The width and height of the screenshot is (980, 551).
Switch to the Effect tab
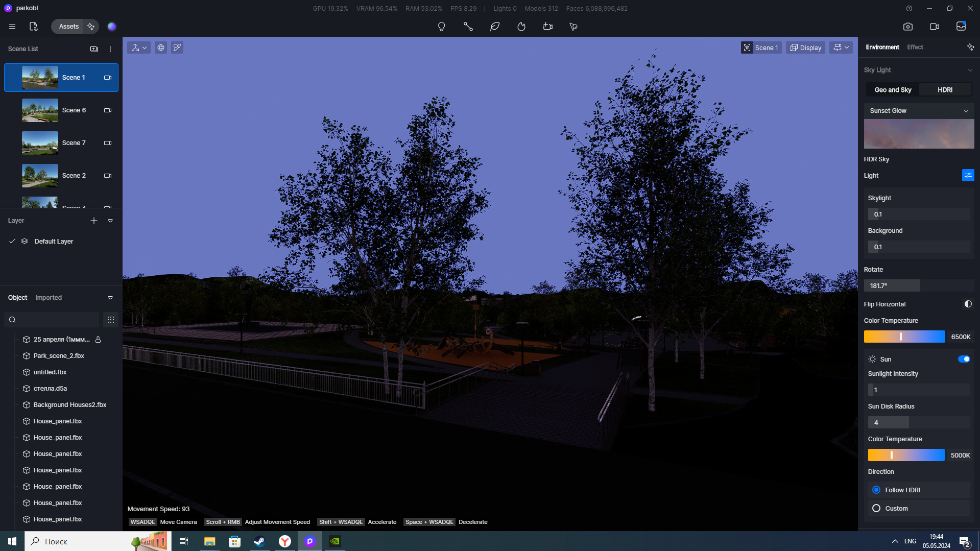point(915,47)
